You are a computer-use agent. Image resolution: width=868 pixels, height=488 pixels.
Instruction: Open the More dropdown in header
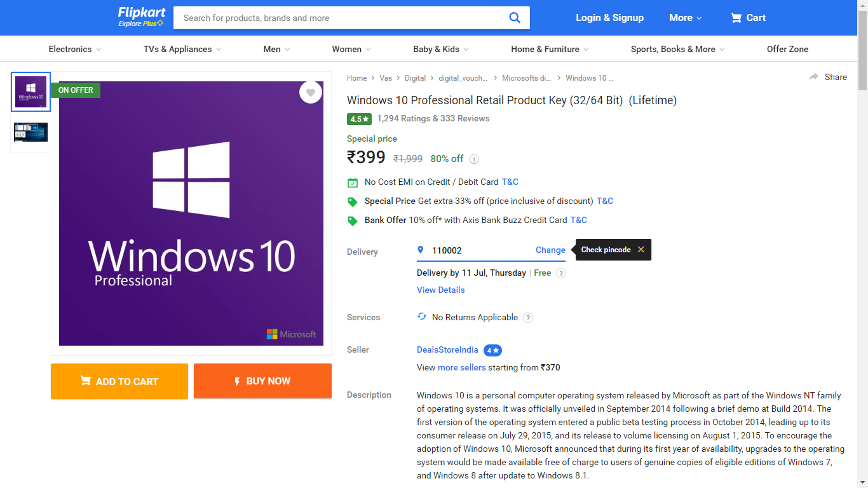click(686, 18)
